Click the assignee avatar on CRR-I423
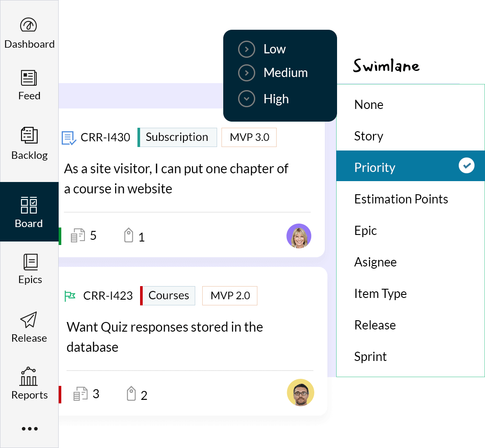Image resolution: width=485 pixels, height=448 pixels. (300, 392)
